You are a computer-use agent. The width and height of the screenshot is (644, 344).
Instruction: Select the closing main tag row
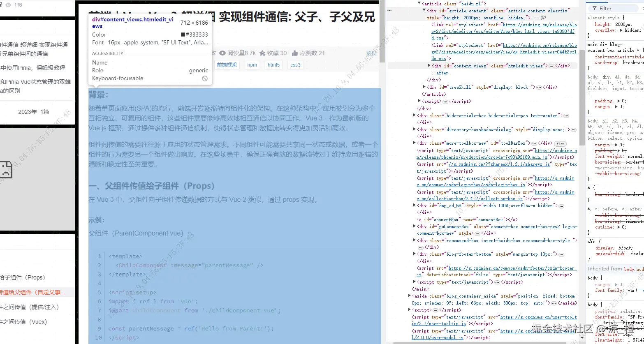coord(420,289)
